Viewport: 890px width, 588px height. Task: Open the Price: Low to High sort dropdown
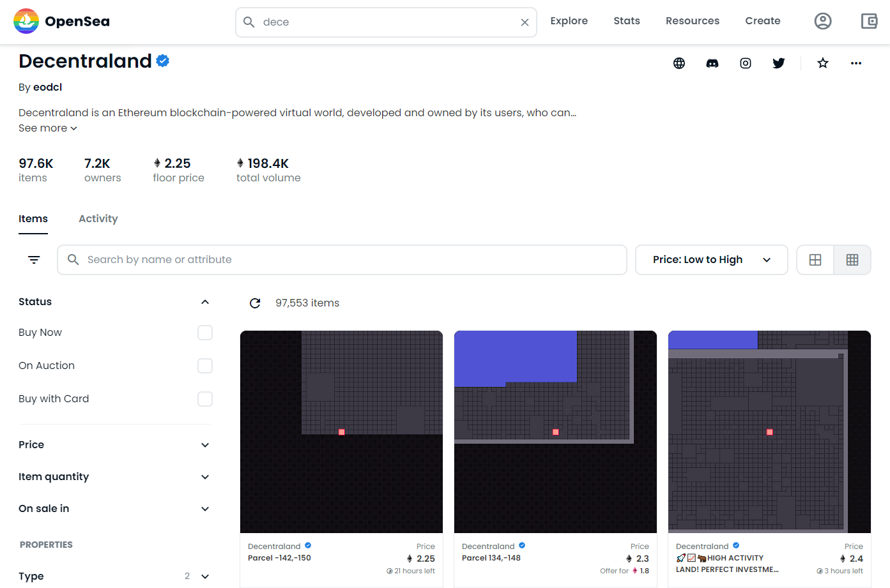[x=712, y=260]
